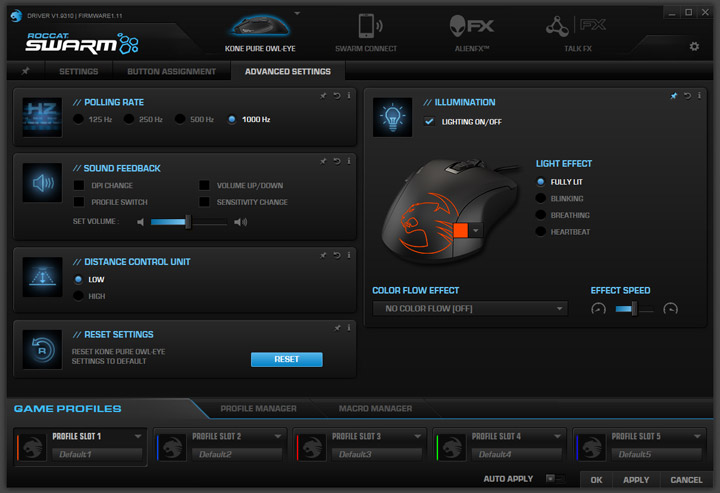
Task: Open the AlienFX module icon
Action: [472, 26]
